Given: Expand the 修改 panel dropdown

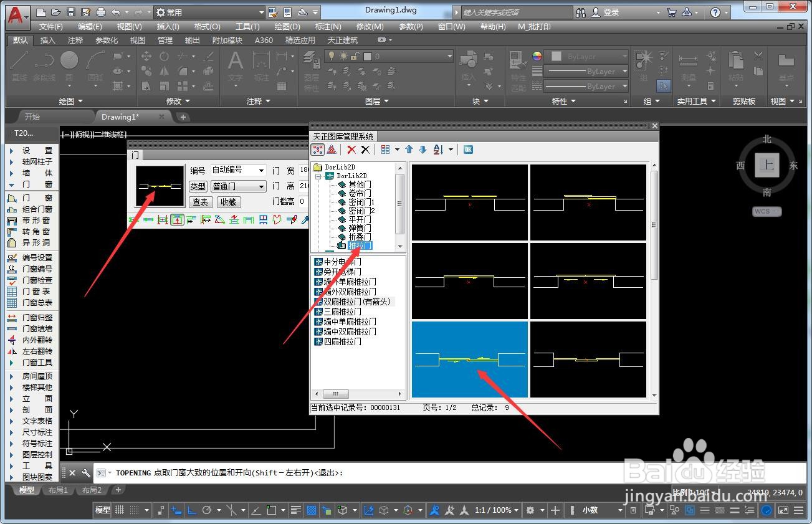Looking at the screenshot, I should point(178,101).
